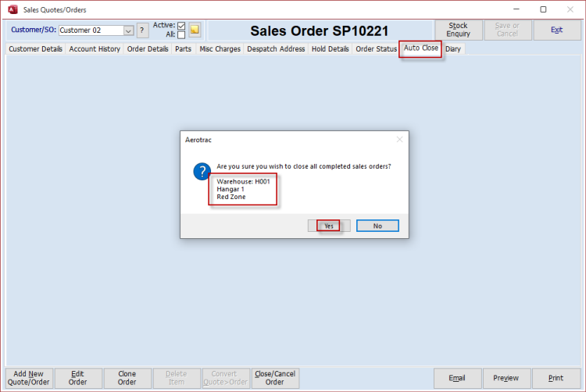
Task: Open the Diary tab
Action: (x=453, y=49)
